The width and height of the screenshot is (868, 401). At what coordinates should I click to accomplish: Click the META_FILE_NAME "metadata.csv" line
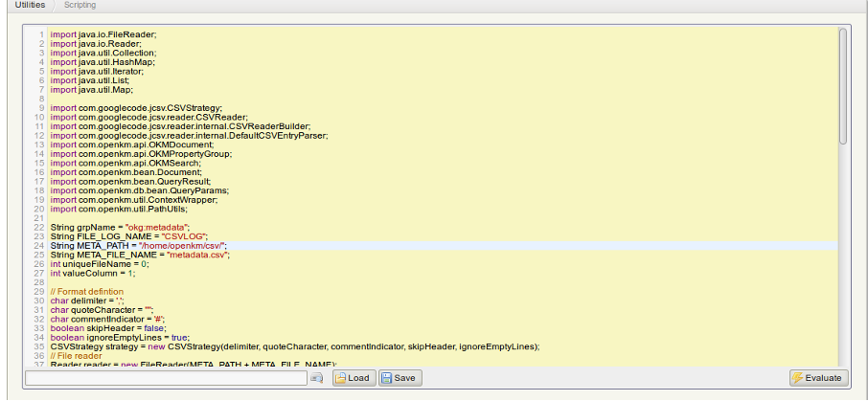(x=140, y=256)
